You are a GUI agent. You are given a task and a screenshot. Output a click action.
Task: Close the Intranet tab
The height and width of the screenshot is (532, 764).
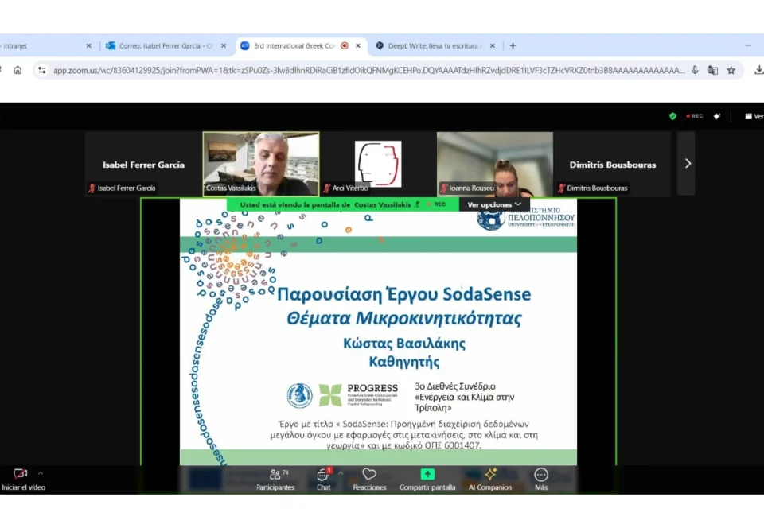(88, 45)
